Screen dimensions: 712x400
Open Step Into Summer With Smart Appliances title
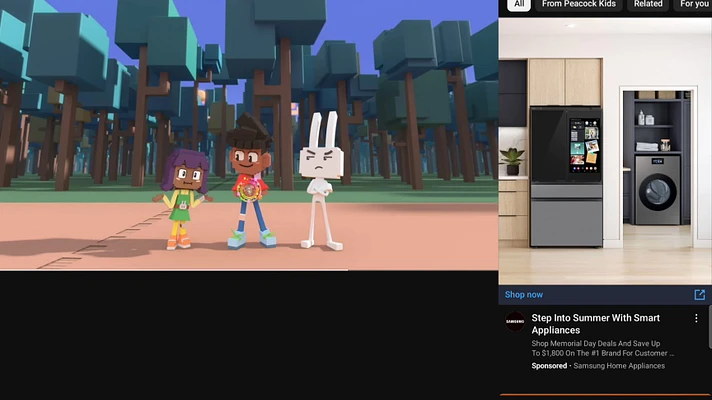point(595,324)
